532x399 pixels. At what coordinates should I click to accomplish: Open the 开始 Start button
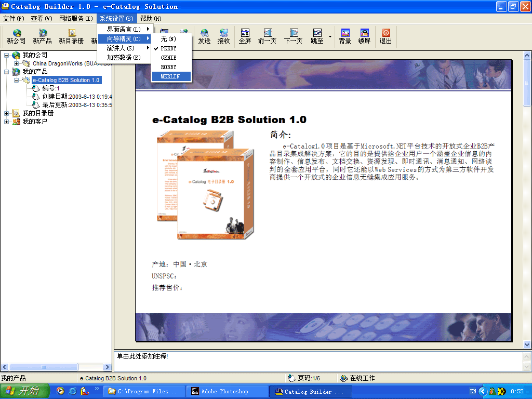pyautogui.click(x=25, y=391)
